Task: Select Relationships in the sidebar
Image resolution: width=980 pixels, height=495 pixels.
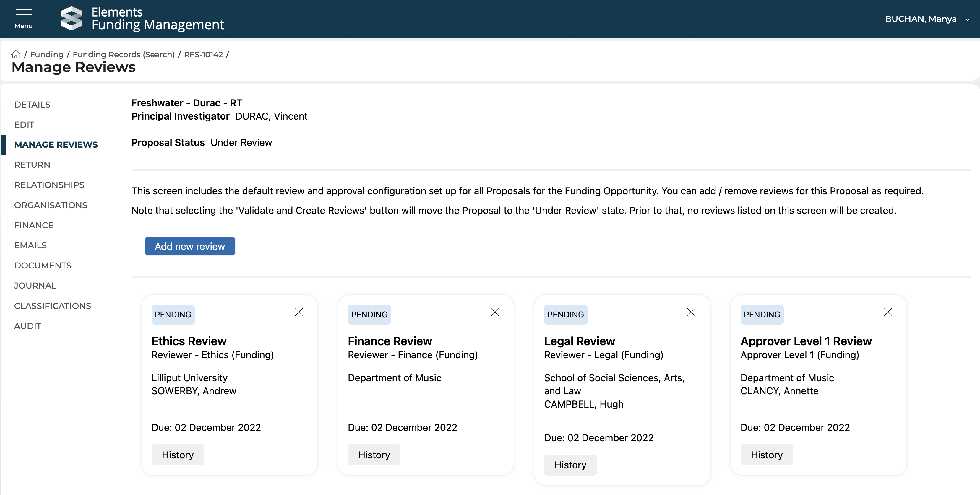Action: 49,185
